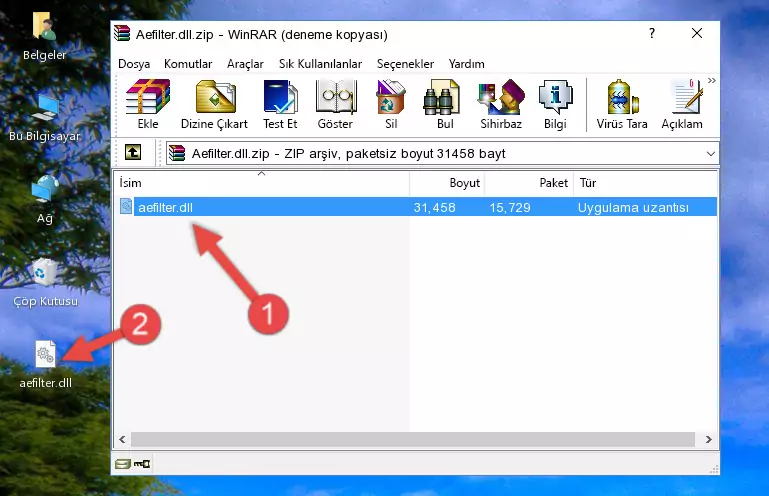Open the Araçlar menu
The image size is (769, 496).
click(x=245, y=64)
